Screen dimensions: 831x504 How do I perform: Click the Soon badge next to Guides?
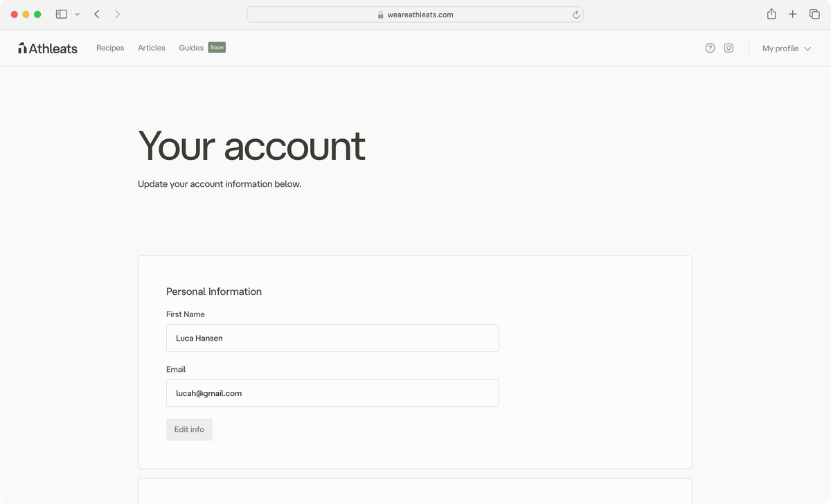coord(217,48)
